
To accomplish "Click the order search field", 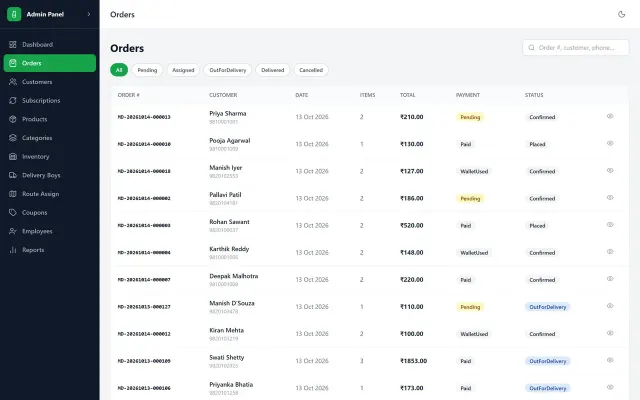I will [576, 48].
